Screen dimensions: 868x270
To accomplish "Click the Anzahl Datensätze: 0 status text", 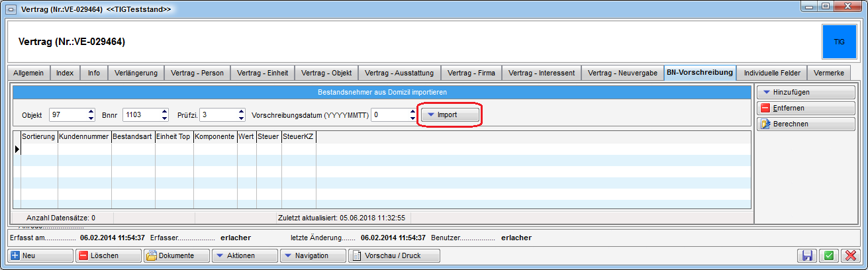I will point(61,217).
